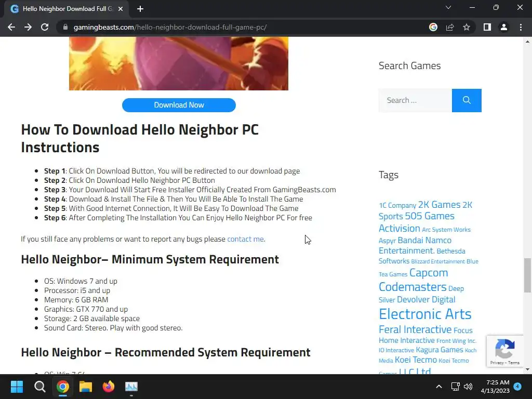Open the Front Wing Inc. tag
Image resolution: width=532 pixels, height=399 pixels.
click(456, 341)
